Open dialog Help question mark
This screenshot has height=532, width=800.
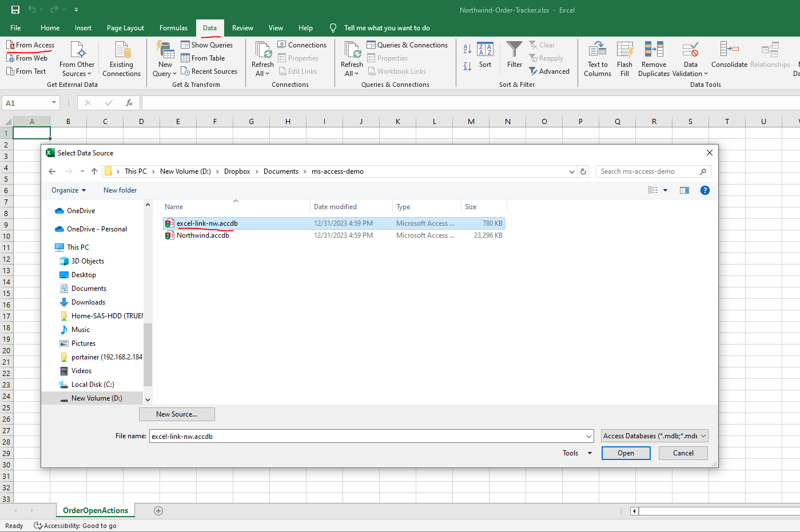click(705, 190)
